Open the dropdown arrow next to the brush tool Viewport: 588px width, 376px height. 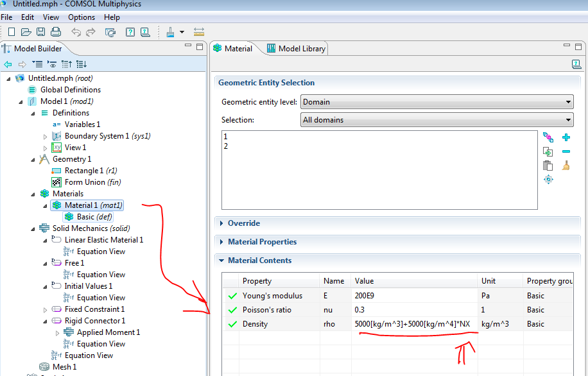tap(182, 32)
